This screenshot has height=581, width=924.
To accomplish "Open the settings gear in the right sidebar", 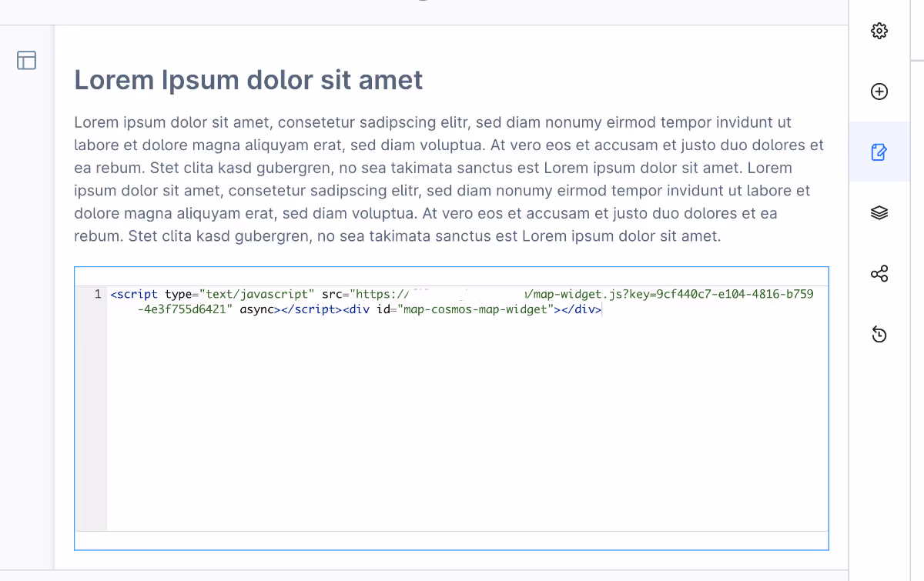I will pos(879,31).
